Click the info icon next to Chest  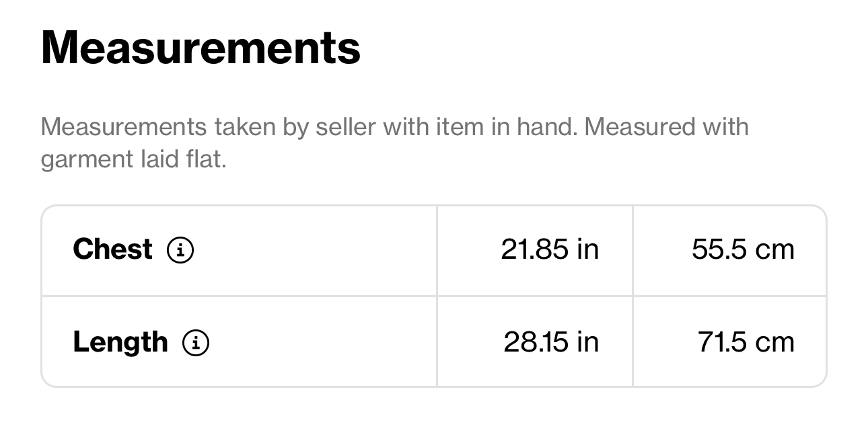180,250
